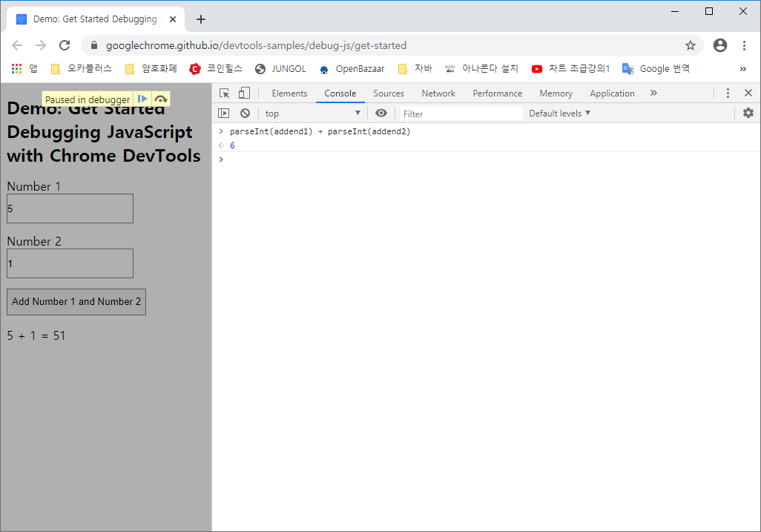Reload the current page

click(65, 45)
